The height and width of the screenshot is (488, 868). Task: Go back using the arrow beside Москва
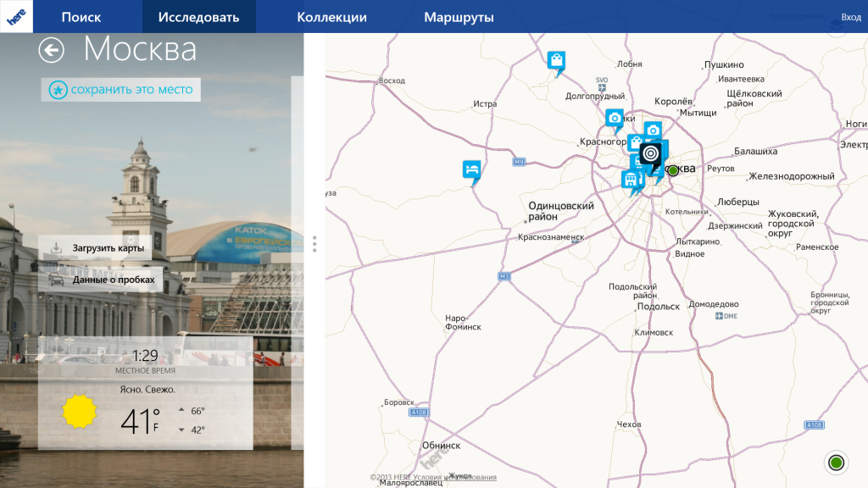tap(51, 51)
